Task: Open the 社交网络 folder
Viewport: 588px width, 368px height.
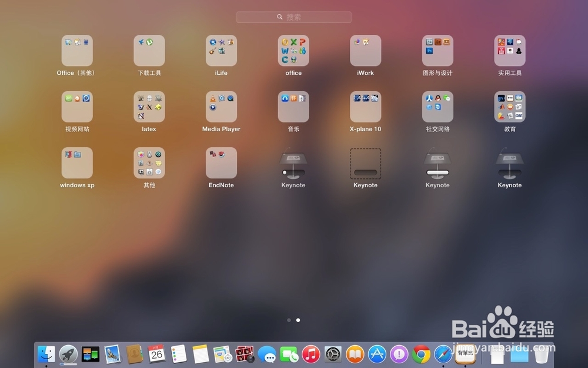Action: (x=437, y=106)
